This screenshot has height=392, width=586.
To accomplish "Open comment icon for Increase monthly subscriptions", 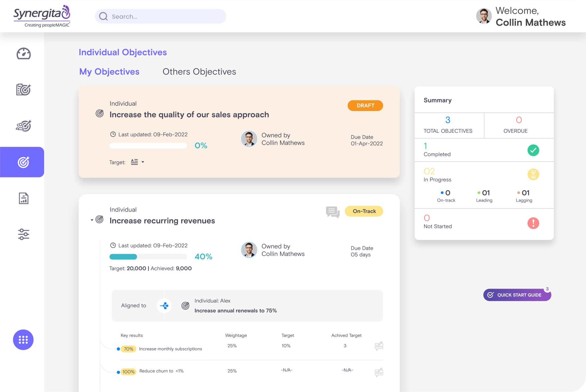I will point(379,346).
